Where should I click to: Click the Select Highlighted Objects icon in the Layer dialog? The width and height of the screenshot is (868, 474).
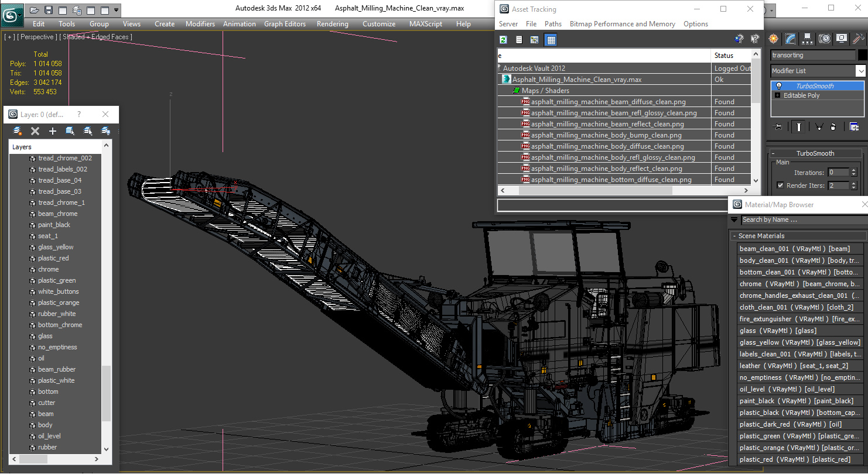(70, 131)
